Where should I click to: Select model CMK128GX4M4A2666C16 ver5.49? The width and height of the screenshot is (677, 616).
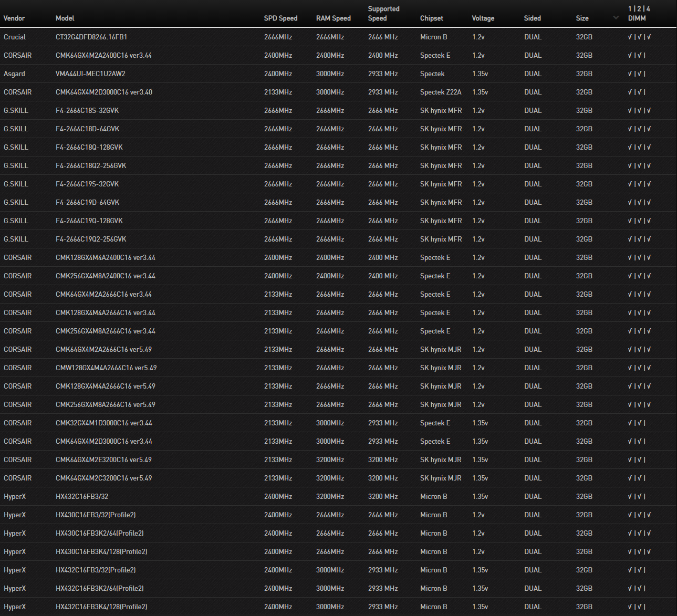coord(106,387)
